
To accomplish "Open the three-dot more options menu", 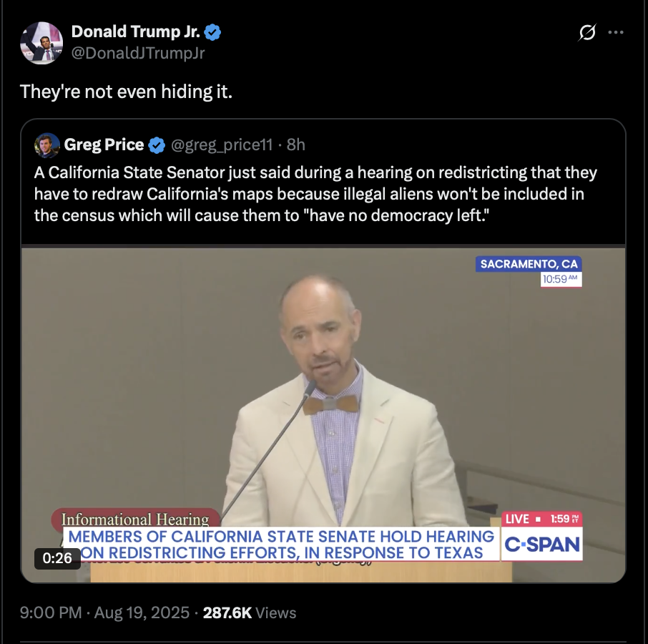I will click(616, 32).
